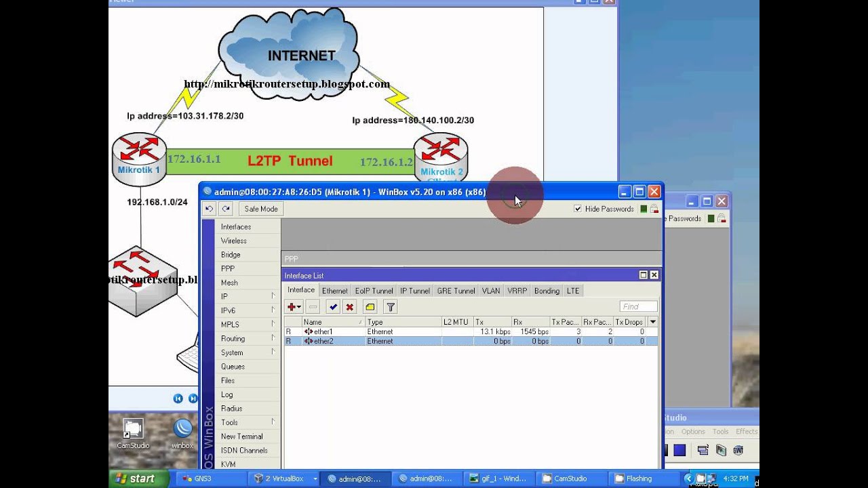Switch to Flashing taskbar button
Viewport: 868px width, 488px height.
point(644,479)
